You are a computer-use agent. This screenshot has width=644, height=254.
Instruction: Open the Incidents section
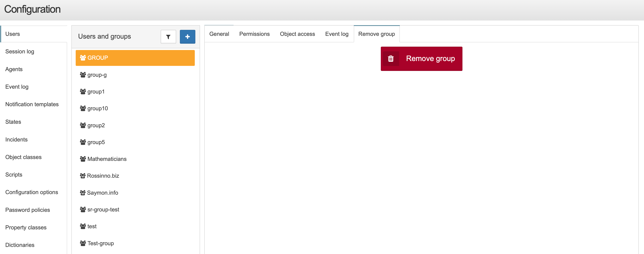pos(17,139)
